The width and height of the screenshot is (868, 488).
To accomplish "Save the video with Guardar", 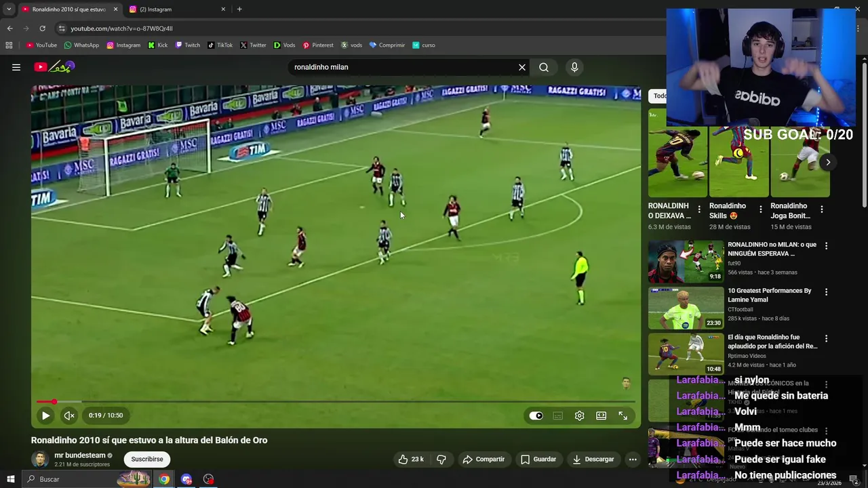I will click(538, 459).
